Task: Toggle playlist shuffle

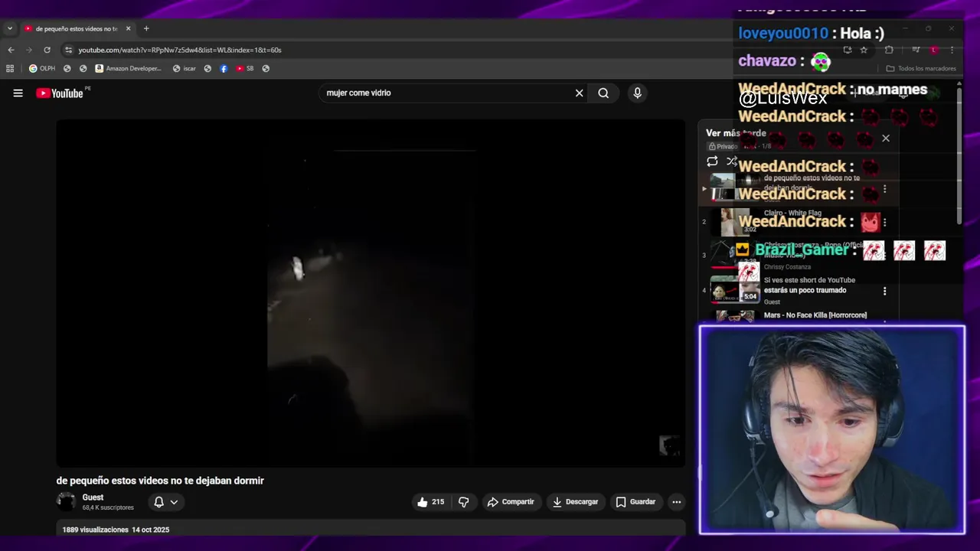Action: (732, 161)
